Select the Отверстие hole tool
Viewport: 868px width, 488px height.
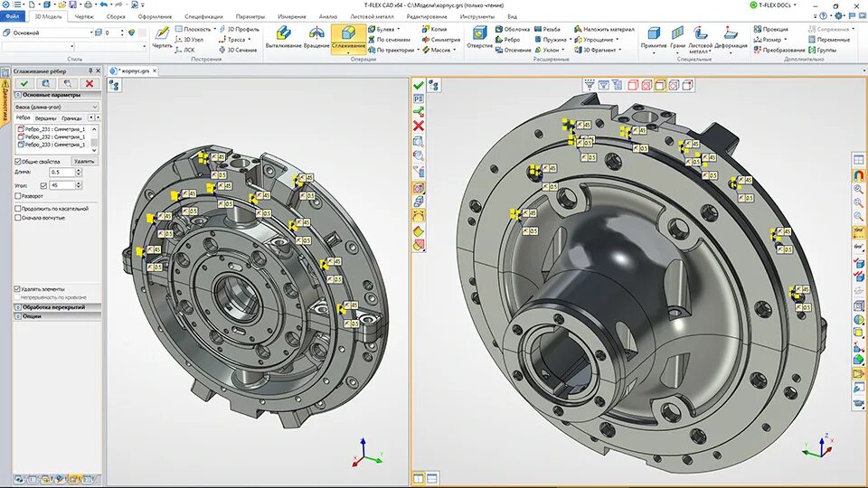point(479,38)
